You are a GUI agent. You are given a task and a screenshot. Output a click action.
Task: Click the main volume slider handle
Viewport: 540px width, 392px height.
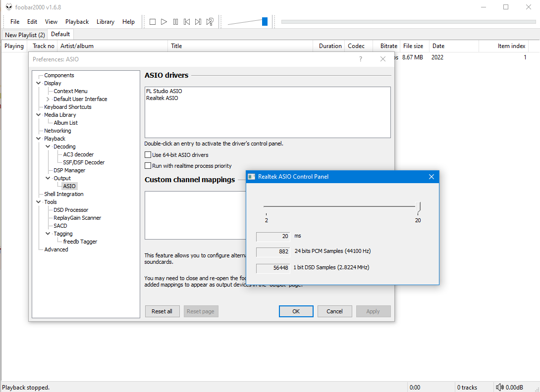(265, 22)
